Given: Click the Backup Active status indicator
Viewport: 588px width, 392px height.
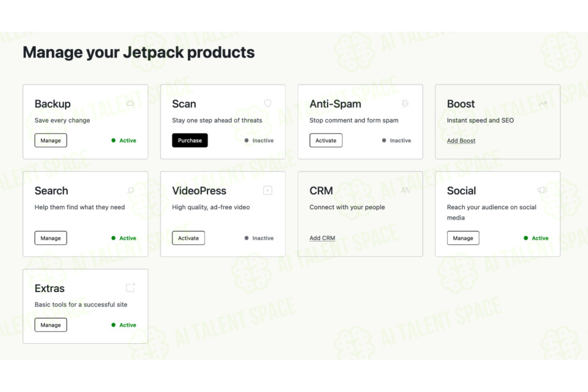Looking at the screenshot, I should pos(124,140).
